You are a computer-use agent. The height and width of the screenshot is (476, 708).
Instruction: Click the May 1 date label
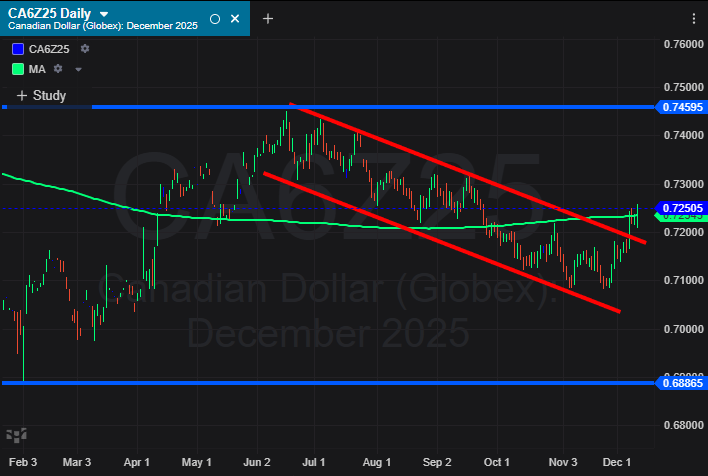[x=196, y=462]
